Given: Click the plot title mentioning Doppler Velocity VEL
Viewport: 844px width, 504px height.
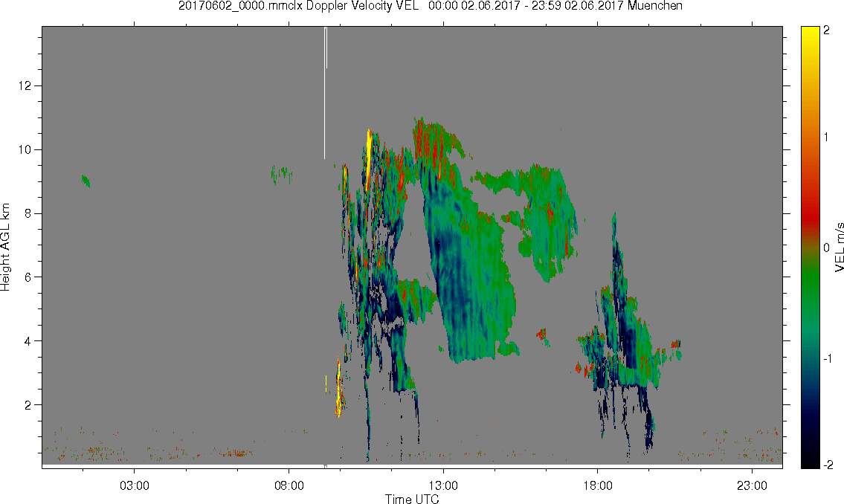Looking at the screenshot, I should [430, 6].
